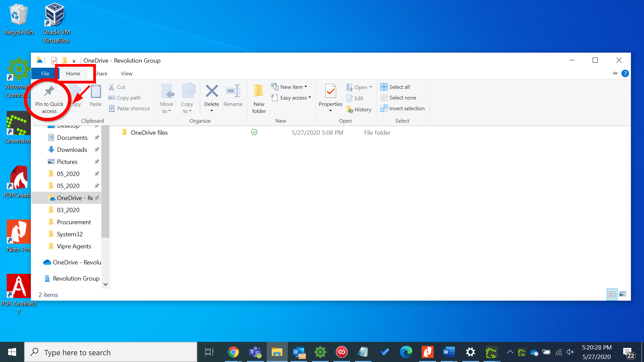Click Paste shortcut command
Image resolution: width=644 pixels, height=362 pixels.
coord(129,108)
